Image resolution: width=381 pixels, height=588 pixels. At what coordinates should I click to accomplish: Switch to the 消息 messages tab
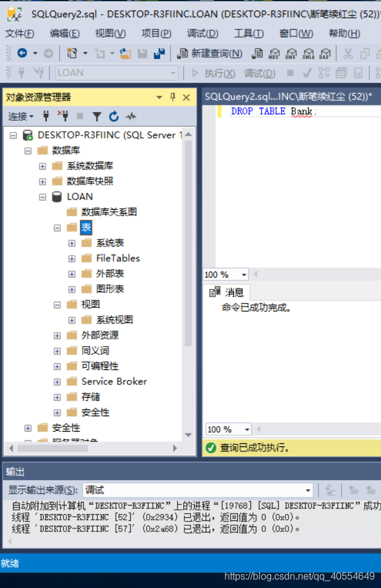click(x=226, y=292)
